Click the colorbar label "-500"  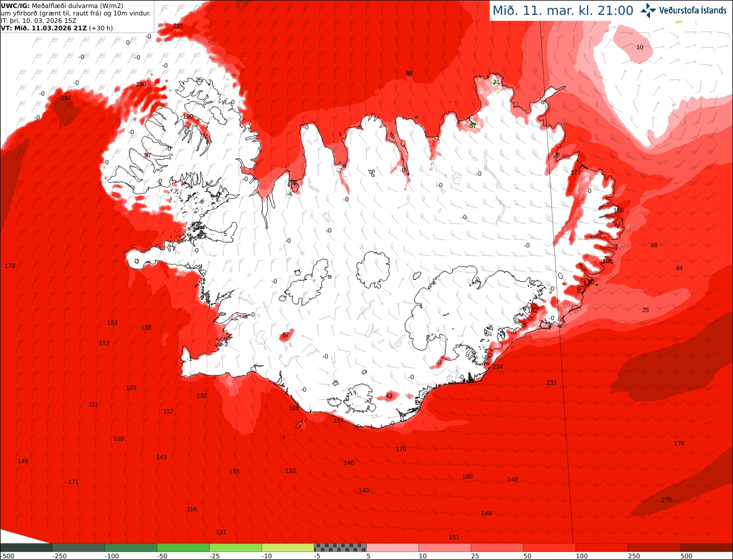point(7,556)
